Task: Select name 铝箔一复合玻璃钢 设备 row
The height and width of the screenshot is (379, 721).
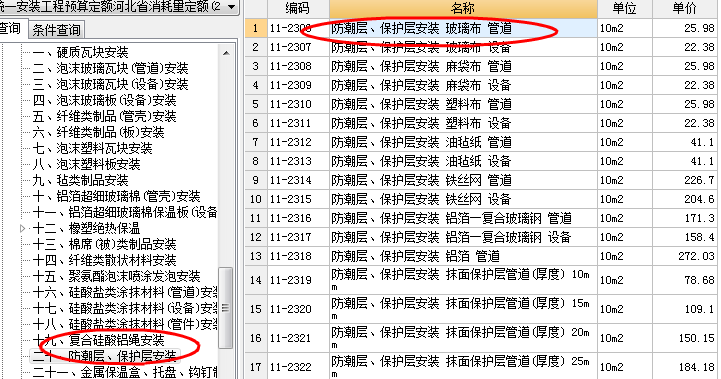Action: pyautogui.click(x=463, y=237)
